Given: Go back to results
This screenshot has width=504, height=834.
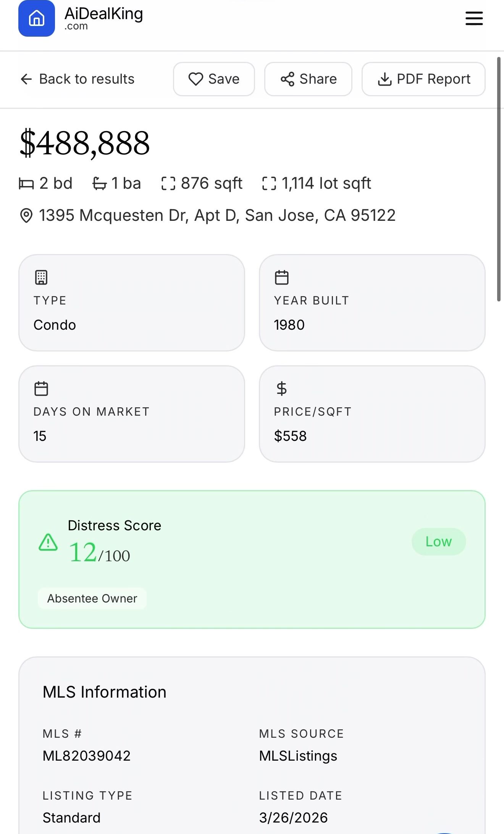Looking at the screenshot, I should [78, 79].
